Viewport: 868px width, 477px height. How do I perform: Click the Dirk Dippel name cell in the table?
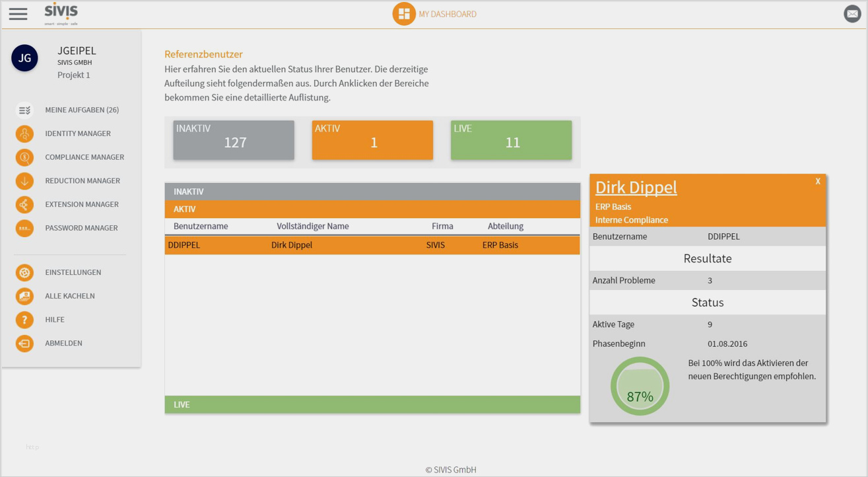(x=292, y=245)
